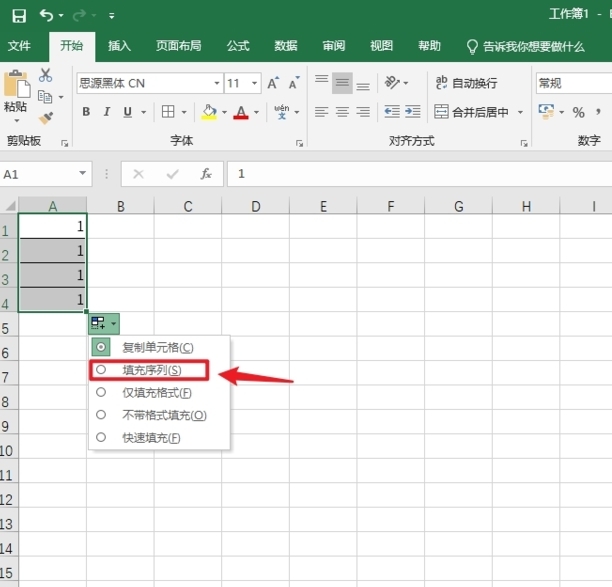Switch to the 公式 tab
This screenshot has width=612, height=587.
click(238, 46)
